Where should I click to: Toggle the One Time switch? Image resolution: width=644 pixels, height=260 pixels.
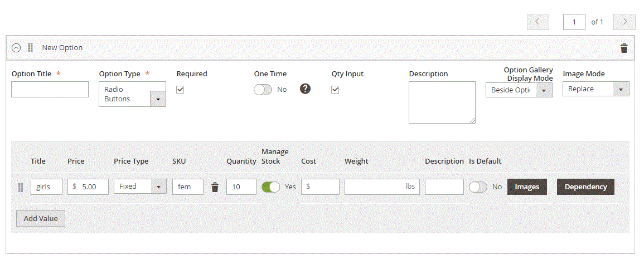(263, 90)
